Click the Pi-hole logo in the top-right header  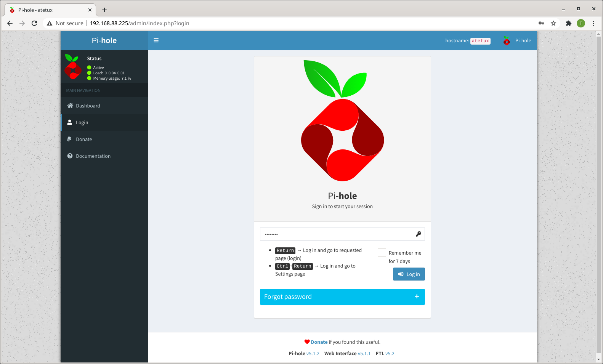pos(507,41)
